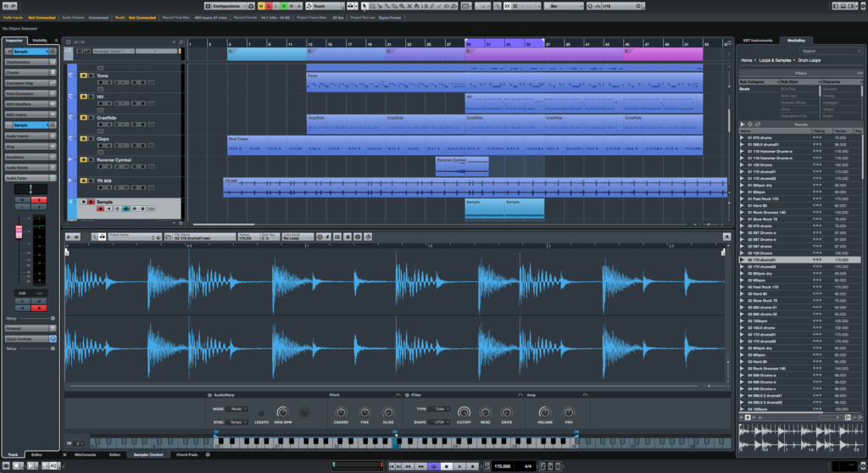Screen dimensions: 868x473
Task: Click the filter CUTOFF knob
Action: pos(464,411)
